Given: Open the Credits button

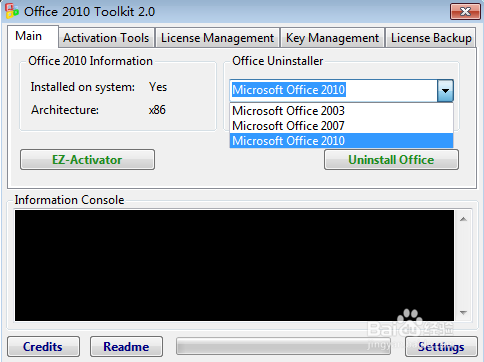Looking at the screenshot, I should pyautogui.click(x=43, y=347).
